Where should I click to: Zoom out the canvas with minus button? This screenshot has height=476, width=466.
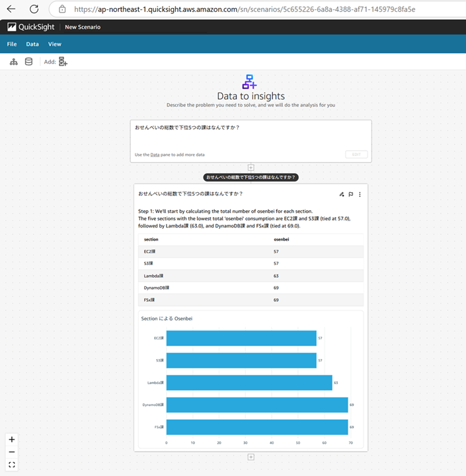click(x=12, y=452)
